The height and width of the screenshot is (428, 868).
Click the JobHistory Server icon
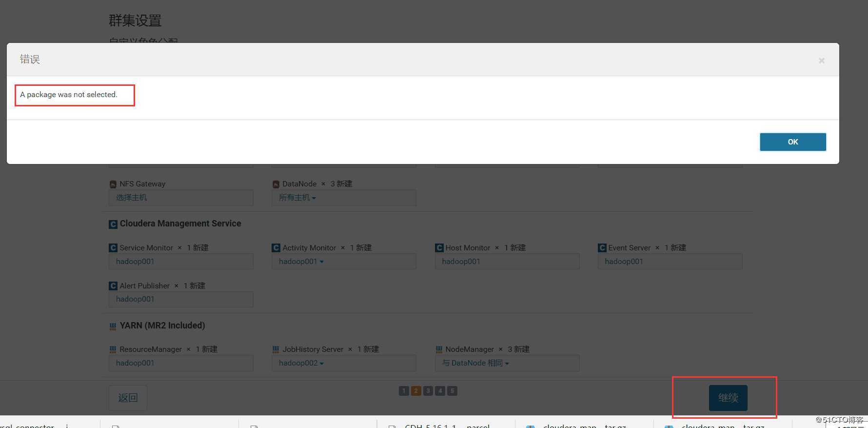tap(276, 349)
